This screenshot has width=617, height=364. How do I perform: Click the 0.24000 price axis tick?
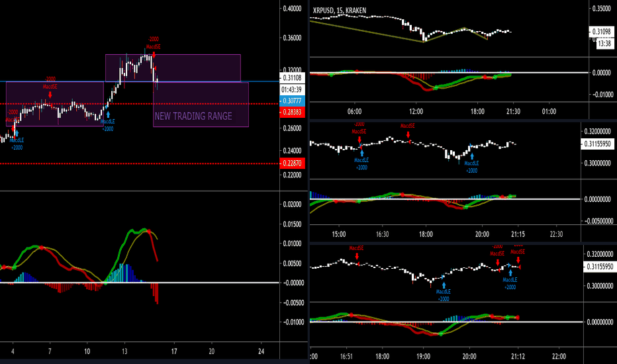point(293,151)
